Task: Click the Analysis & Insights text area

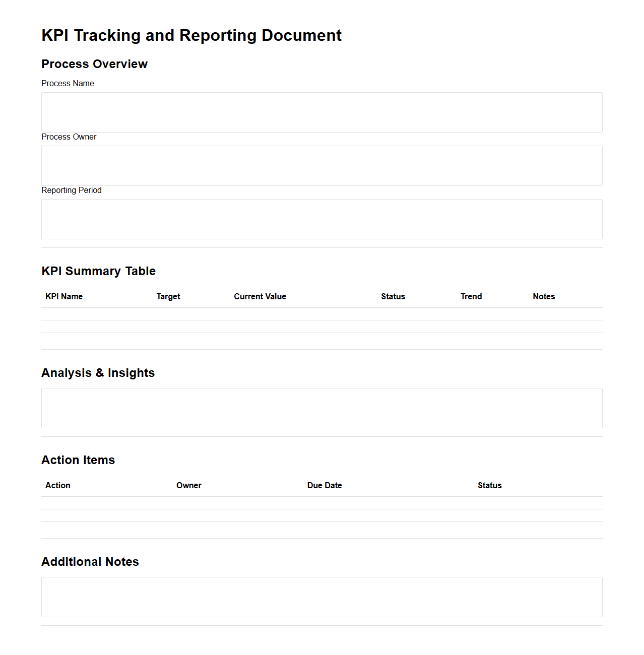Action: [x=321, y=408]
